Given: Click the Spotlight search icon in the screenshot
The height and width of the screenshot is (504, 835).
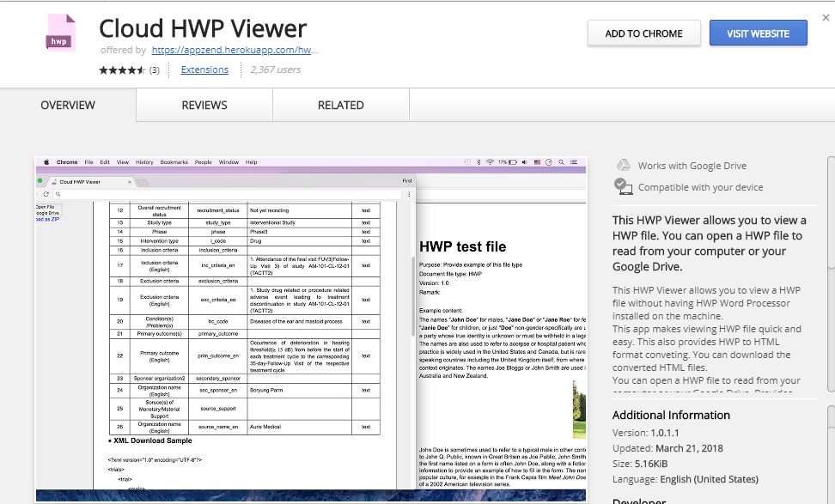Looking at the screenshot, I should tap(561, 161).
